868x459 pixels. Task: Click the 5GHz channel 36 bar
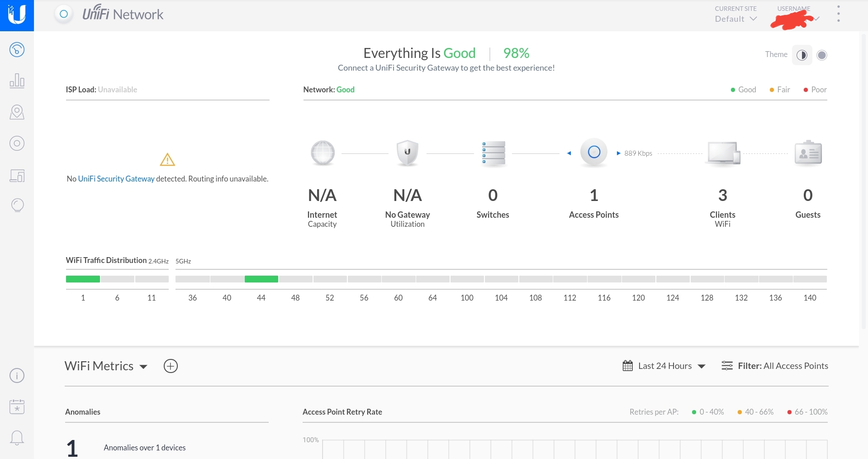[x=192, y=279]
